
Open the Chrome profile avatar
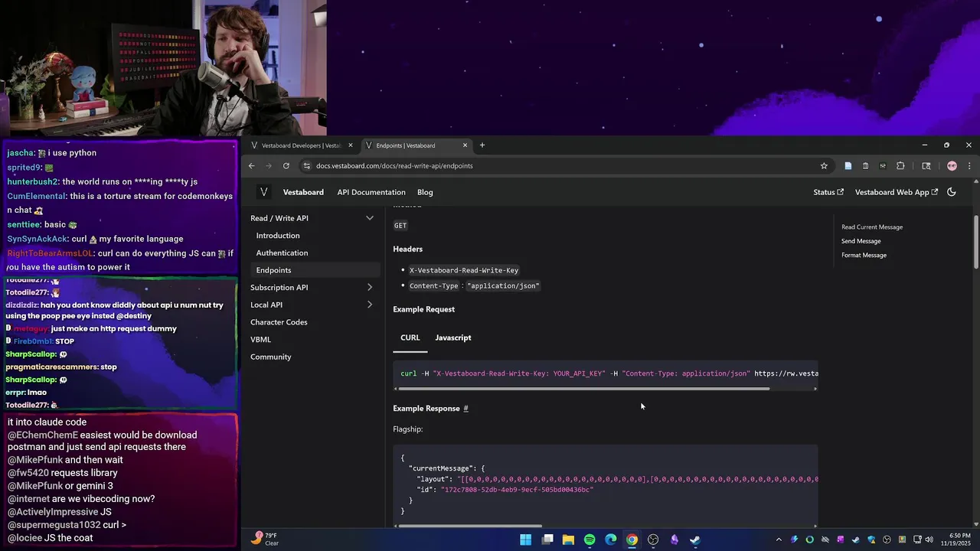(x=952, y=166)
